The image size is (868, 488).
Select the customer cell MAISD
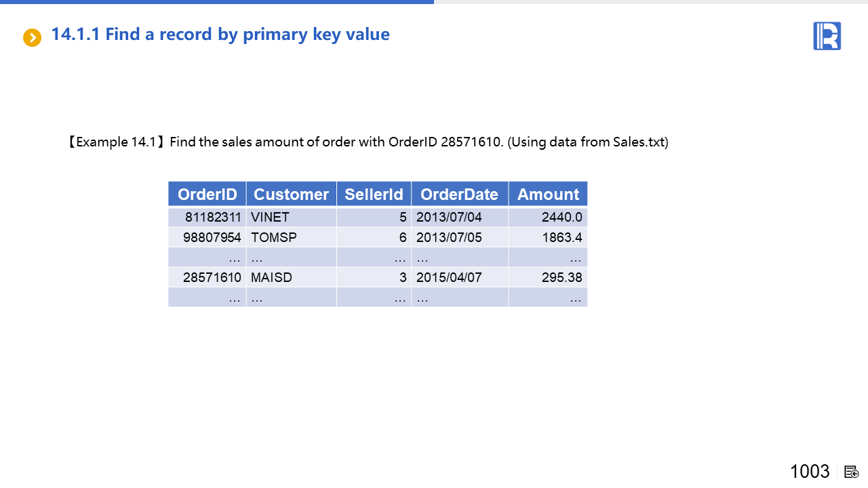[271, 277]
